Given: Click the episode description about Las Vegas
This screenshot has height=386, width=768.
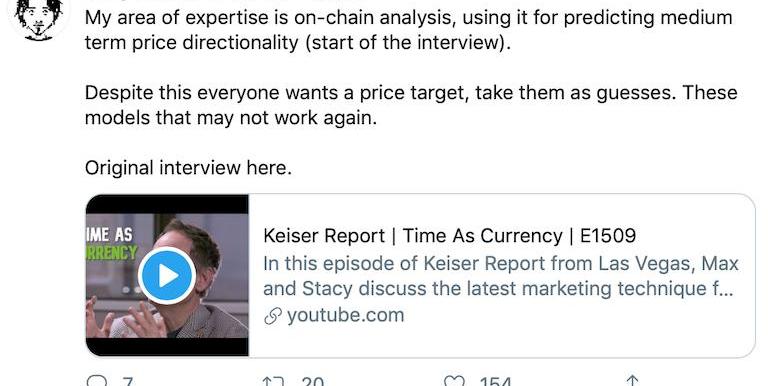Looking at the screenshot, I should coord(501,276).
